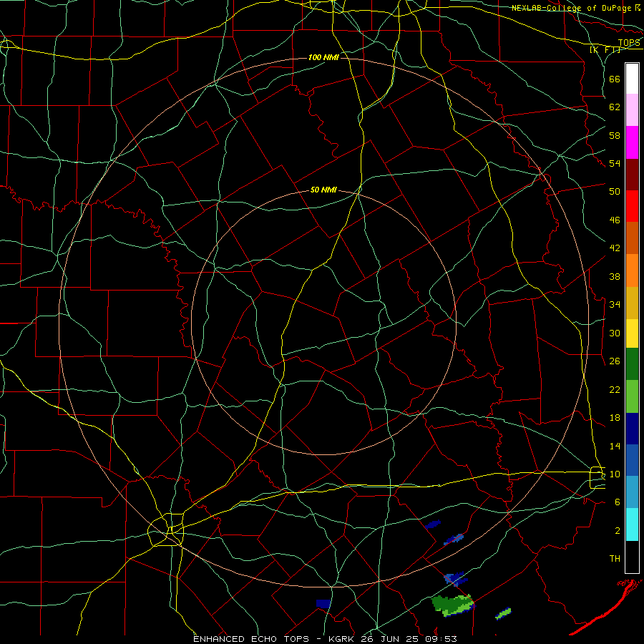This screenshot has width=644, height=644.
Task: Click the white swatch in the tops legend
Action: coord(632,79)
